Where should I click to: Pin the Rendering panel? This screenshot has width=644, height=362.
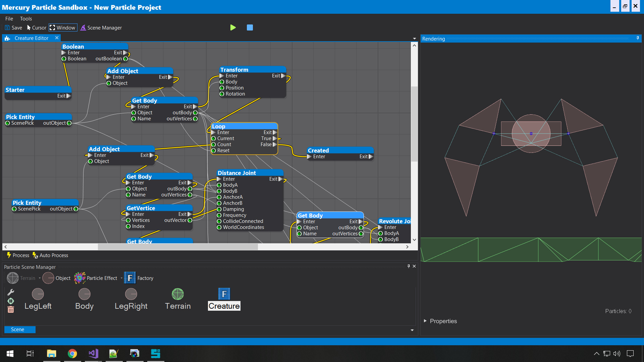tap(638, 39)
